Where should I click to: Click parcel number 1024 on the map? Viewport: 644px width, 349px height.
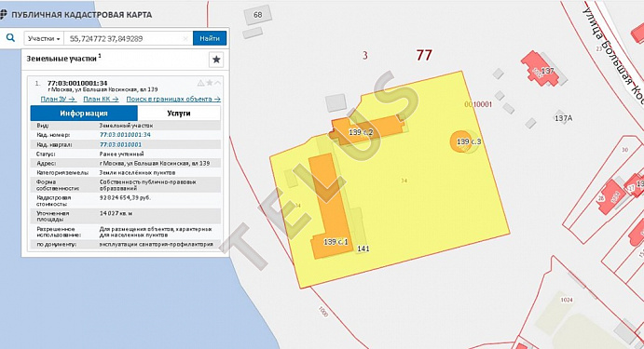[567, 300]
